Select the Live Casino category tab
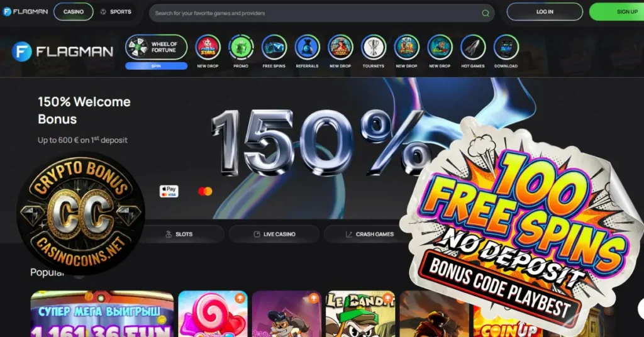 (x=274, y=234)
